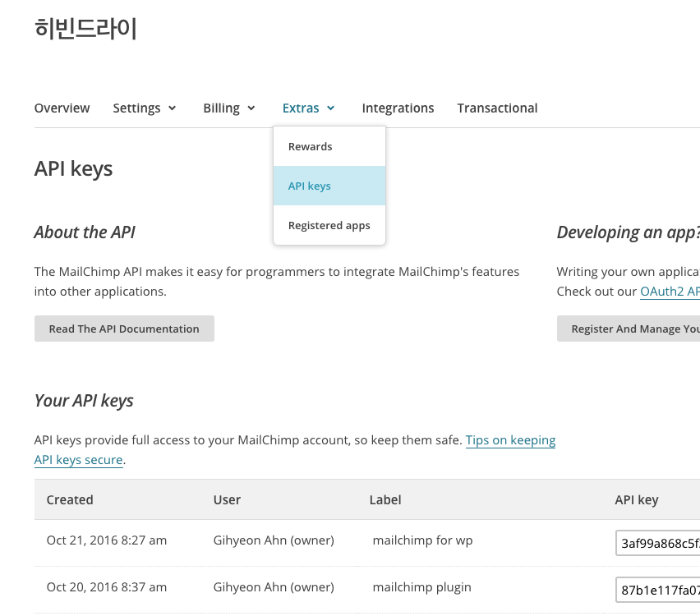
Task: Click the 'About the API' heading
Action: click(x=85, y=232)
